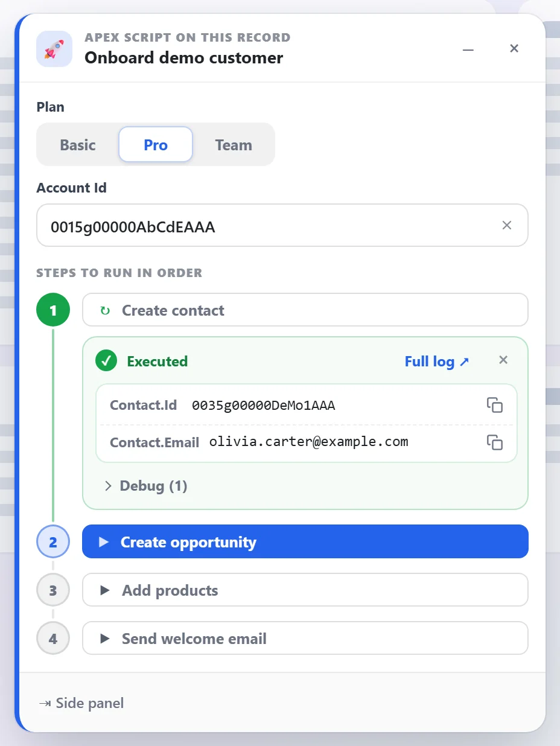Click the rocket script icon

click(54, 49)
